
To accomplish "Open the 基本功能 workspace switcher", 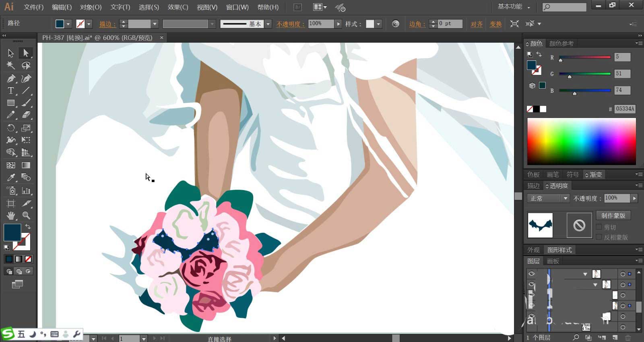I will point(514,7).
